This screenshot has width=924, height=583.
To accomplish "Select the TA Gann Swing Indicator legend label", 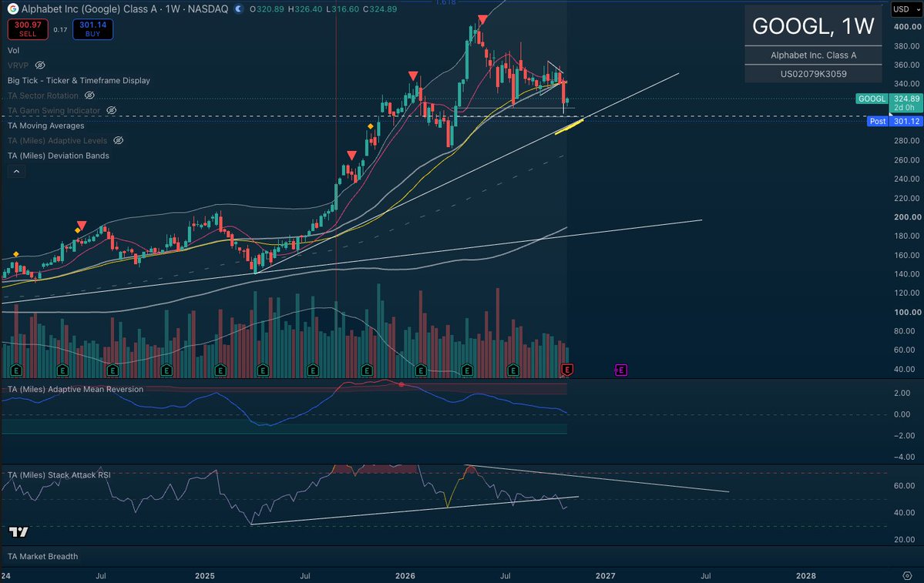I will click(x=54, y=111).
